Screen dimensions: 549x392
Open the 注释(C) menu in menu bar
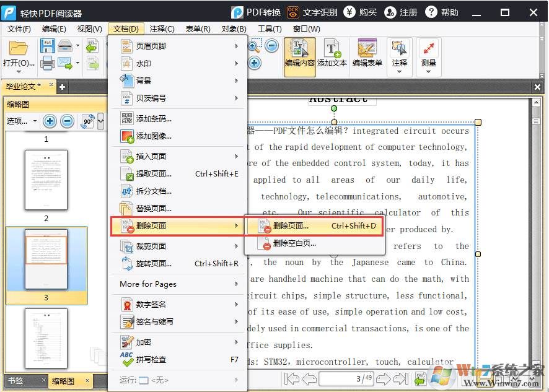click(162, 29)
